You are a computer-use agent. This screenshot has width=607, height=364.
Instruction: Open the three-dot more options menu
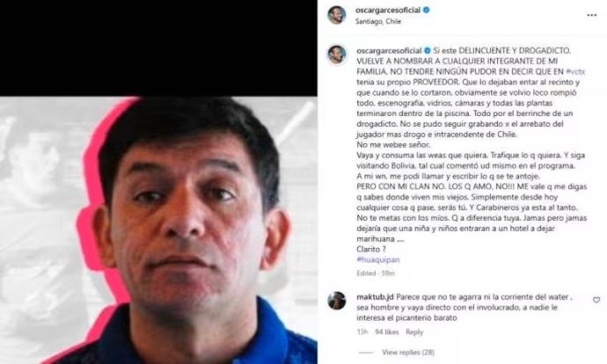pyautogui.click(x=591, y=15)
